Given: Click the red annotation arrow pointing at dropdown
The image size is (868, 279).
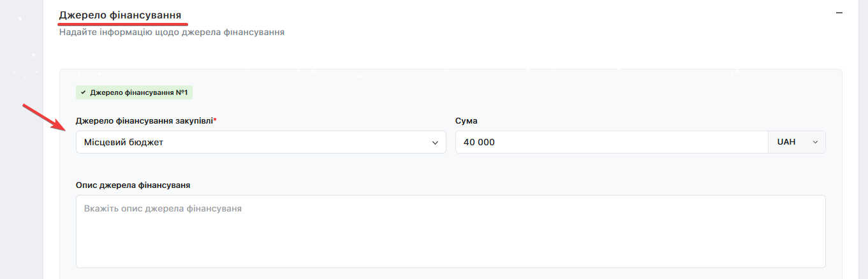Looking at the screenshot, I should (46, 117).
